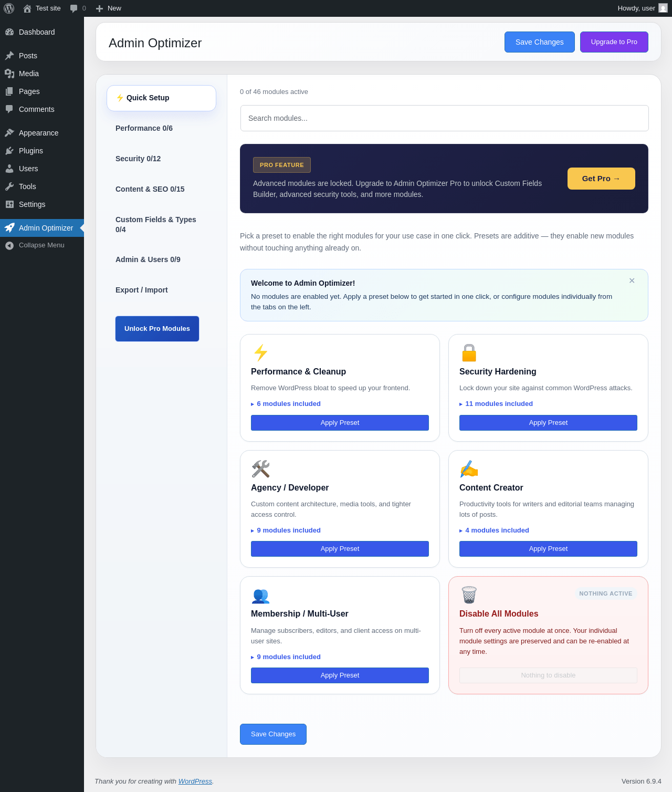The width and height of the screenshot is (672, 792).
Task: Click the Dashboard gauge icon
Action: click(9, 32)
